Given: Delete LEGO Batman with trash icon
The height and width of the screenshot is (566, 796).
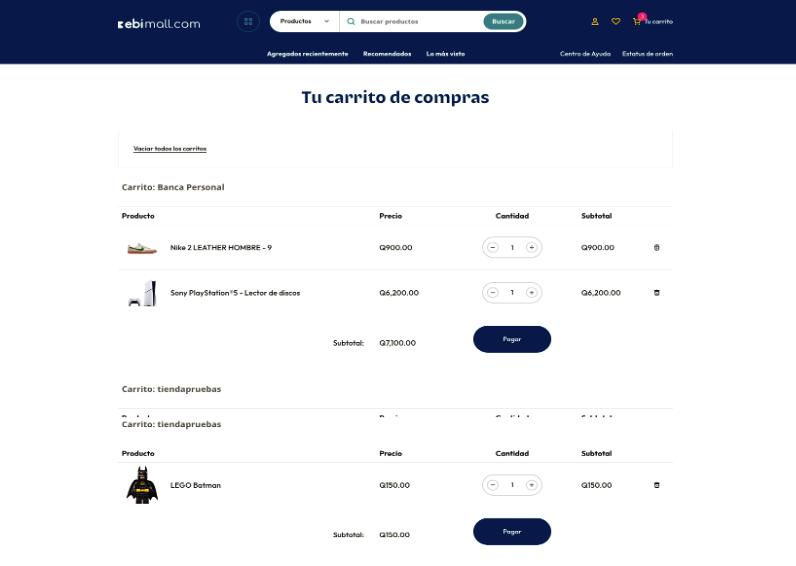Looking at the screenshot, I should (656, 485).
